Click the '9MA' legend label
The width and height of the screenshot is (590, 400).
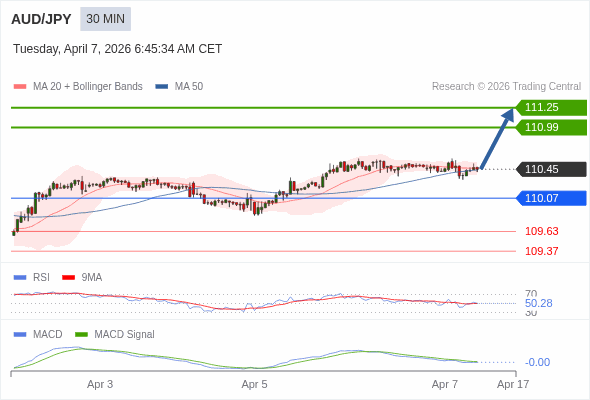pyautogui.click(x=92, y=277)
